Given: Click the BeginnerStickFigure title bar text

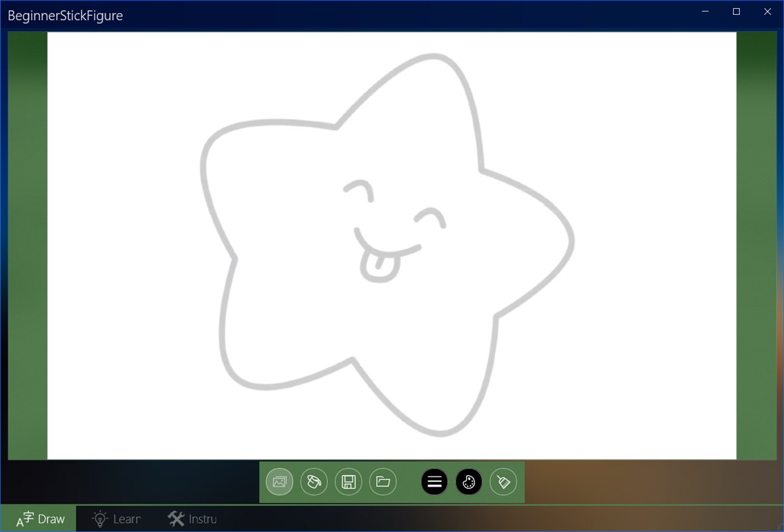Looking at the screenshot, I should [64, 15].
